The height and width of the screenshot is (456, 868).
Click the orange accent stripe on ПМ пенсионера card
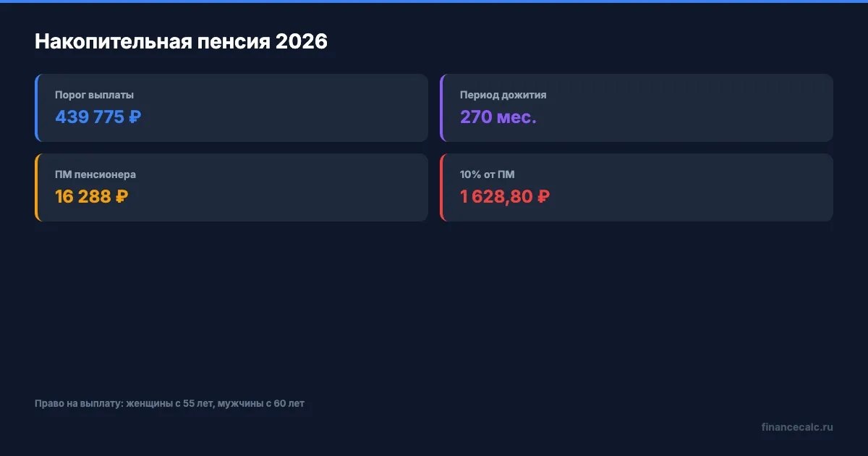[x=36, y=187]
